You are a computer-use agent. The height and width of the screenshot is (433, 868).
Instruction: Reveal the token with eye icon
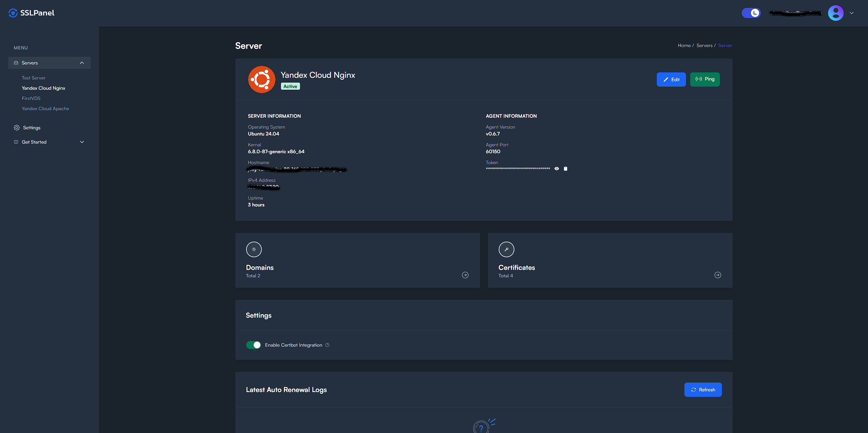pyautogui.click(x=557, y=169)
